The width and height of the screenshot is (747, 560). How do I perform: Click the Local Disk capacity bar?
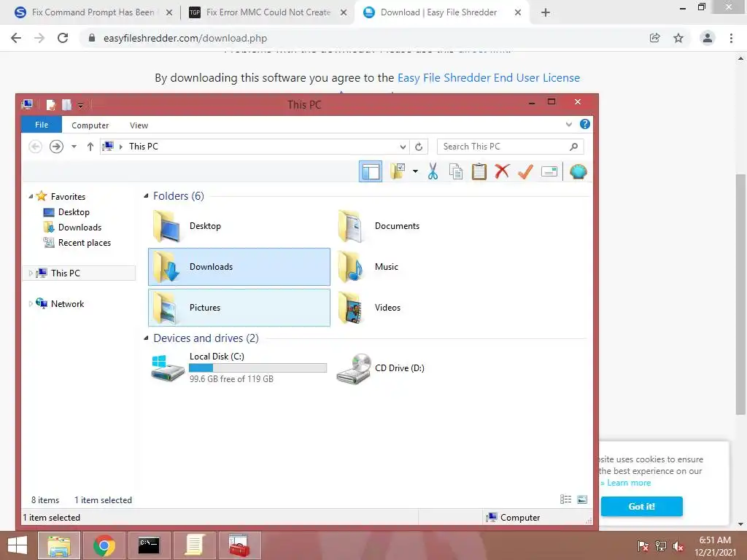coord(258,367)
